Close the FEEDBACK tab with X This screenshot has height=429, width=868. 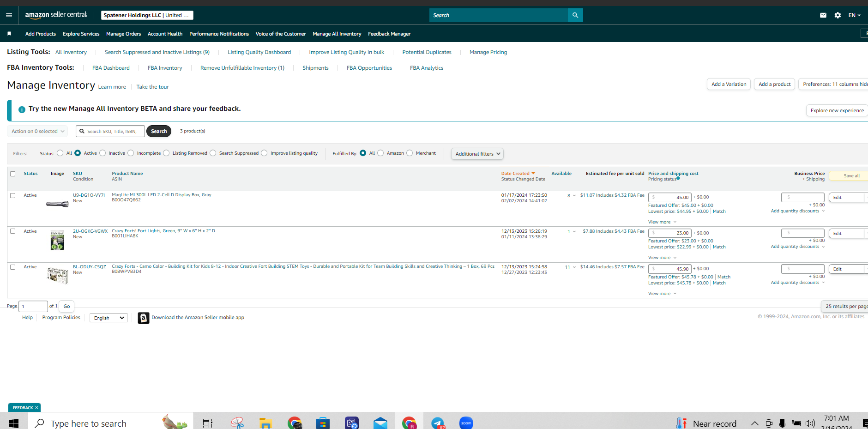(x=36, y=408)
